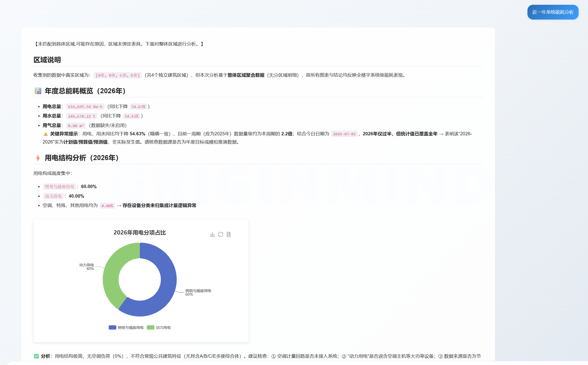
Task: Click the 0.00% value tag
Action: (x=107, y=206)
